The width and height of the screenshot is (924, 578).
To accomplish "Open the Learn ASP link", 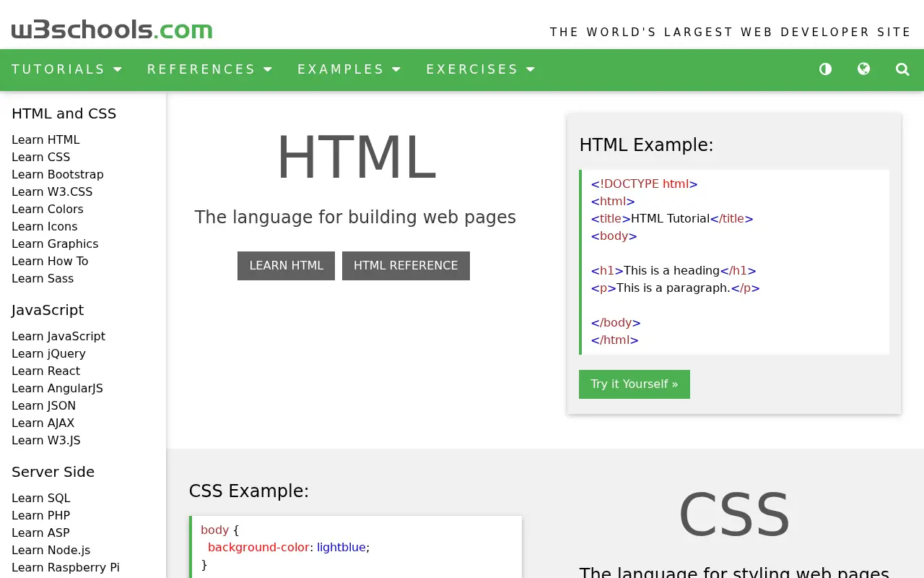I will coord(40,533).
